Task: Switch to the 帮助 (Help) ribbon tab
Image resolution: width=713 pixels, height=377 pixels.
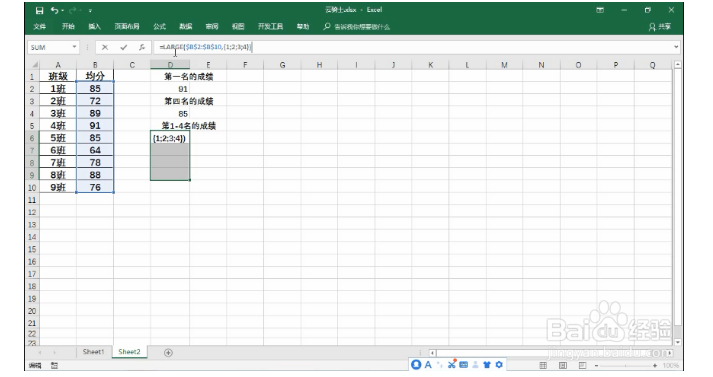Action: coord(303,27)
